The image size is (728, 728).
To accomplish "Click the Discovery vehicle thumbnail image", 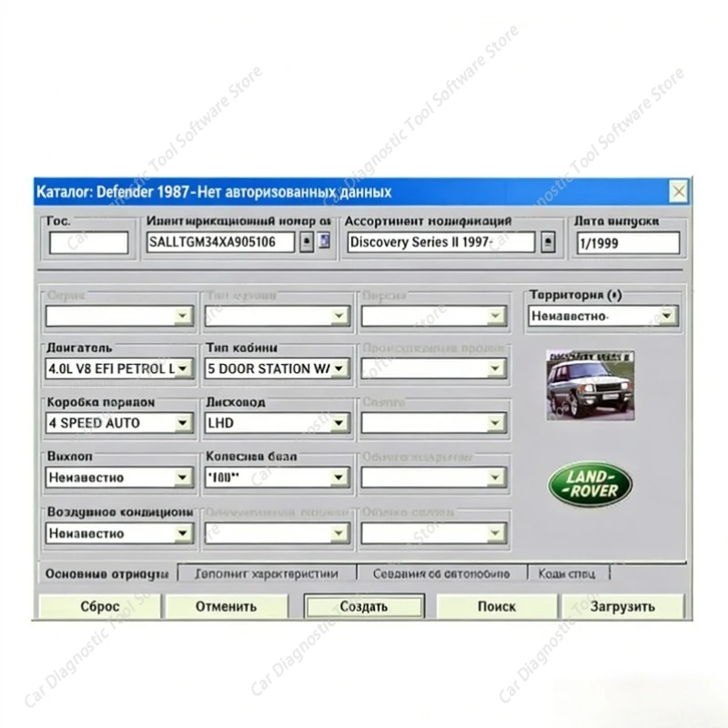I will coord(590,385).
